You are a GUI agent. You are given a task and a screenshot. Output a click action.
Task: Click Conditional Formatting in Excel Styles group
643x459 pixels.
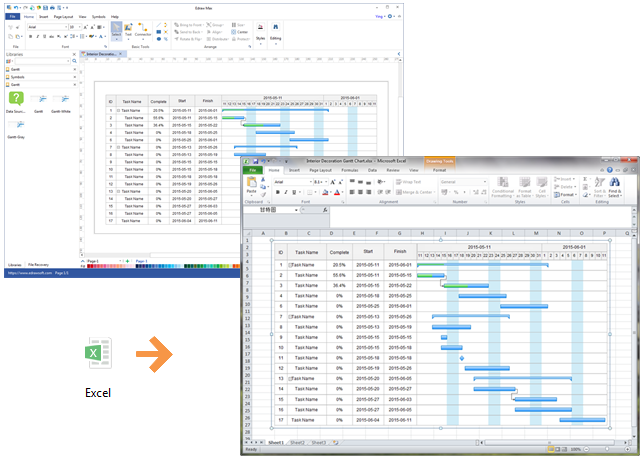[503, 187]
